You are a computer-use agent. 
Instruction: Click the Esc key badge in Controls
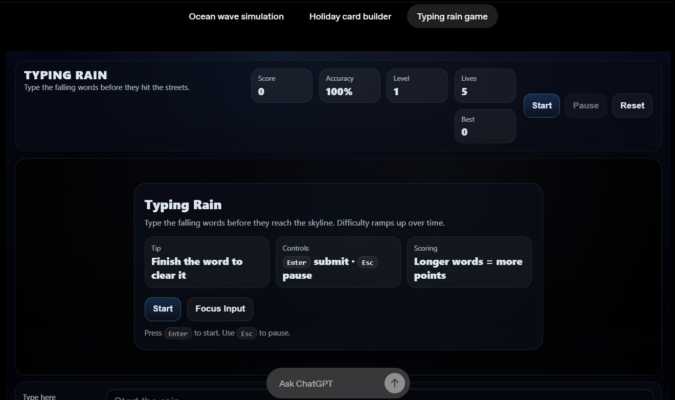point(368,262)
